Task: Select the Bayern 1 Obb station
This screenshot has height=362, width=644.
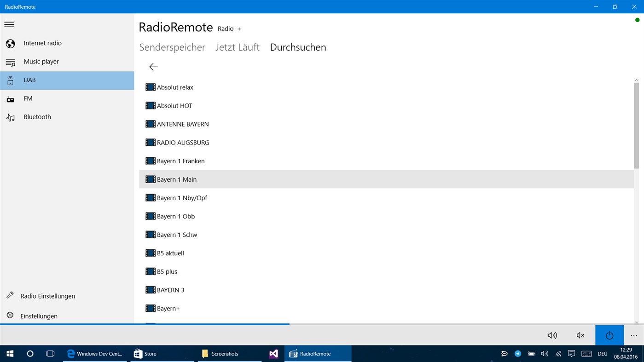Action: [x=175, y=216]
